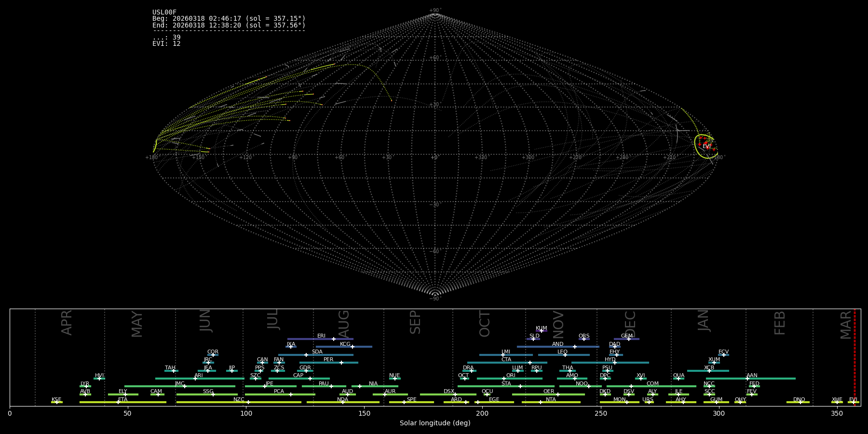Click the '...: 39' count line
Screen dimensions: 868x434
[166, 38]
